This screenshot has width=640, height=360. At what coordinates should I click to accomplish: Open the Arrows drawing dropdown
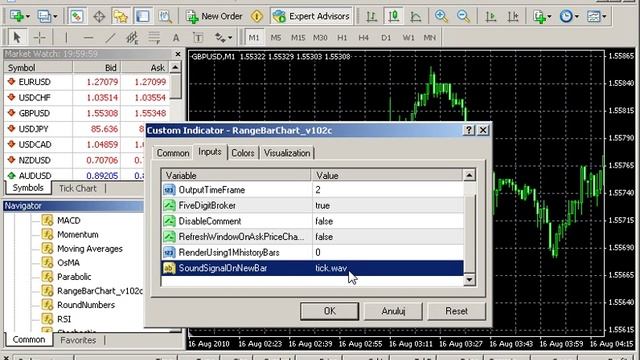click(223, 38)
